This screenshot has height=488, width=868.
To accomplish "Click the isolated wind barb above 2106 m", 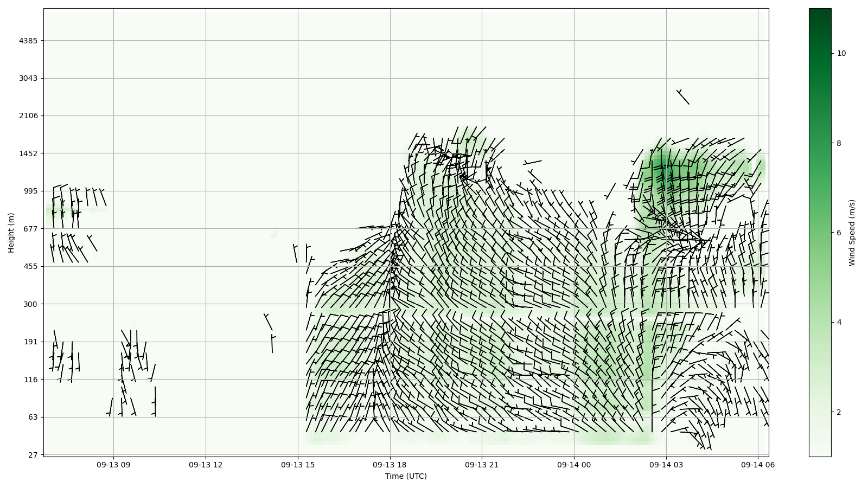I will (683, 97).
